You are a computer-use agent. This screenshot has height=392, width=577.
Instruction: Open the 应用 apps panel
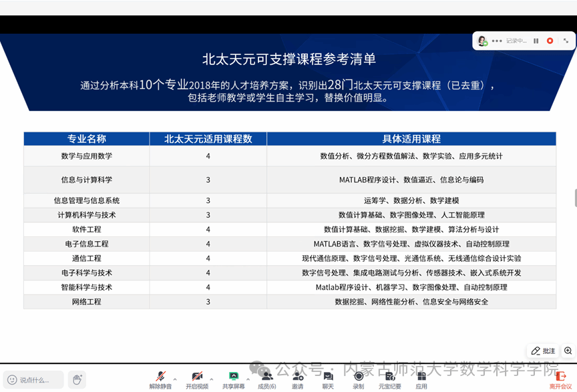[x=421, y=377]
